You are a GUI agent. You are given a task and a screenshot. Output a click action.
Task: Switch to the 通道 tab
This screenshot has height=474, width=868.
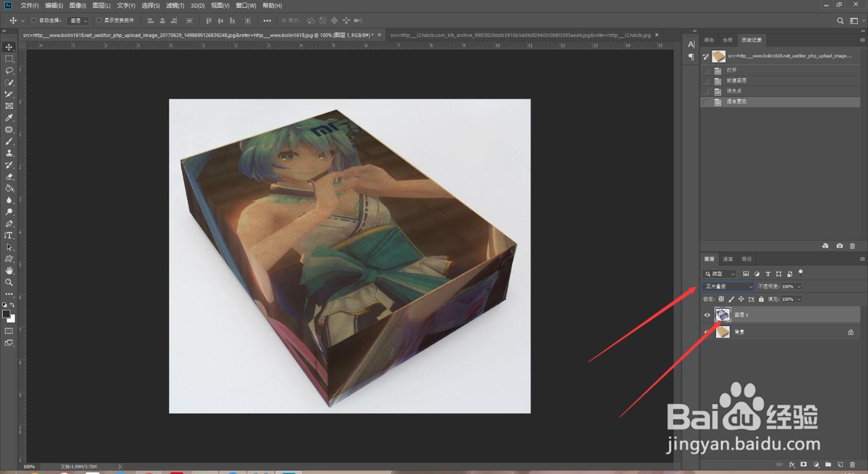[727, 259]
